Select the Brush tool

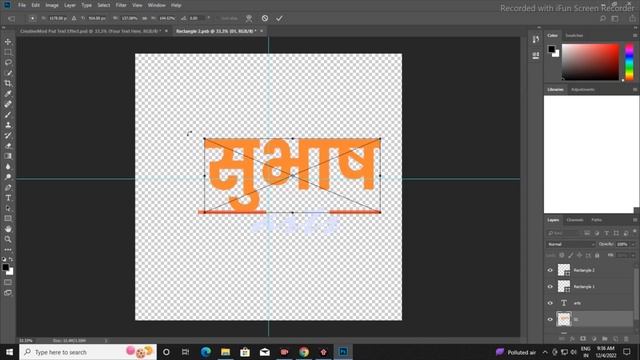tap(8, 115)
